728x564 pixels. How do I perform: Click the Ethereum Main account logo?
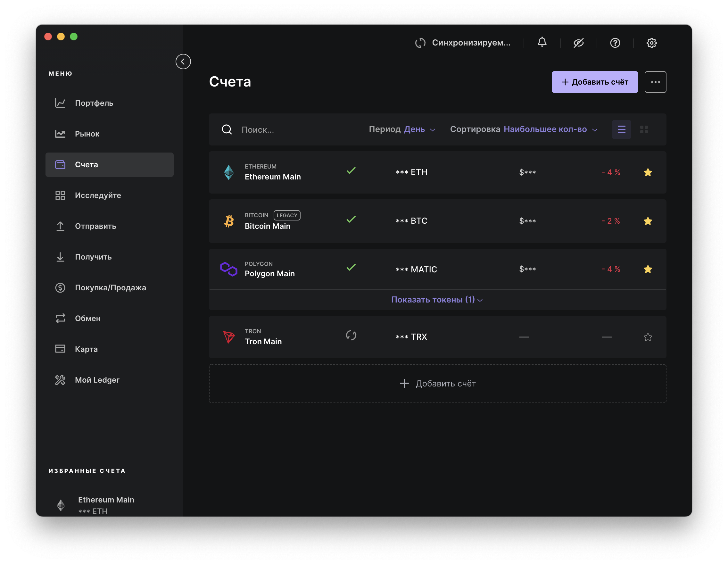229,172
